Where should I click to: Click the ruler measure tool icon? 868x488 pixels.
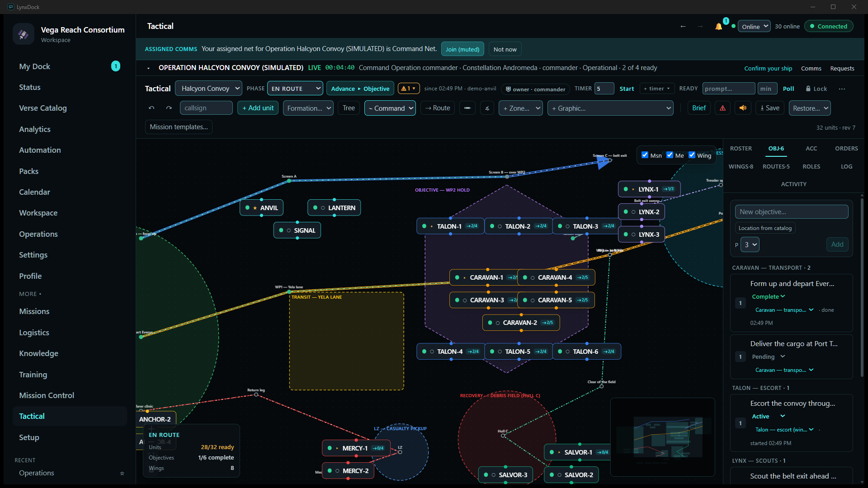tap(467, 108)
